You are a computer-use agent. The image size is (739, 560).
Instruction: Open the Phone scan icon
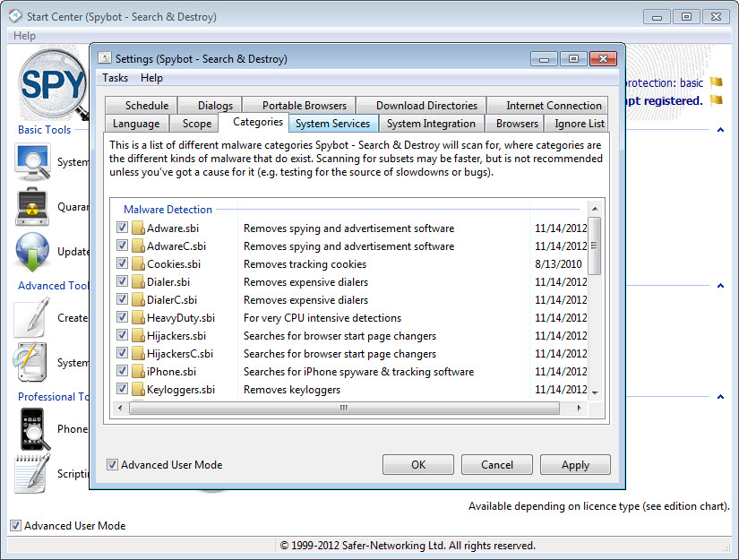[34, 429]
